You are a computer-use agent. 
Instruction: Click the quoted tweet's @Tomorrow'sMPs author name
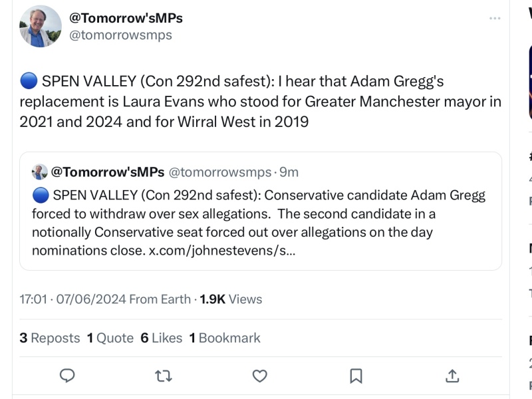point(108,172)
